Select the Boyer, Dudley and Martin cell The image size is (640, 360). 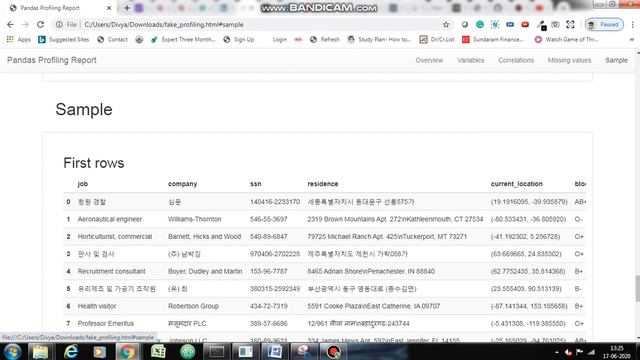click(205, 271)
